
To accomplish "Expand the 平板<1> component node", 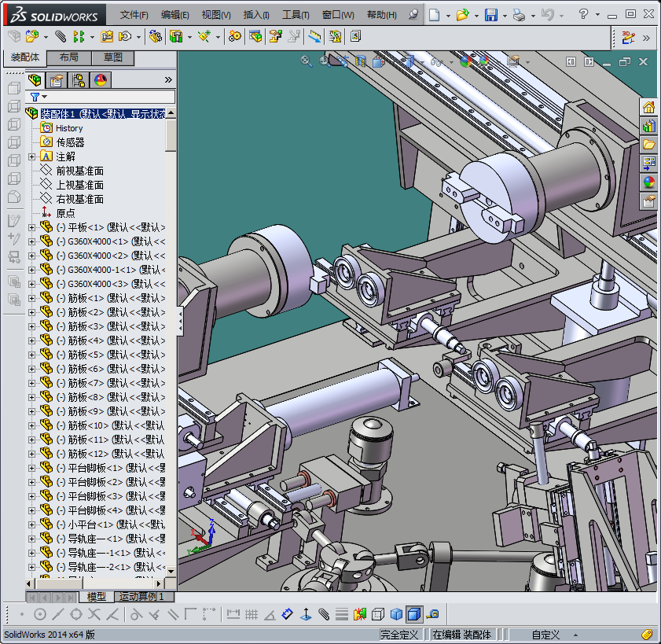I will pyautogui.click(x=32, y=227).
